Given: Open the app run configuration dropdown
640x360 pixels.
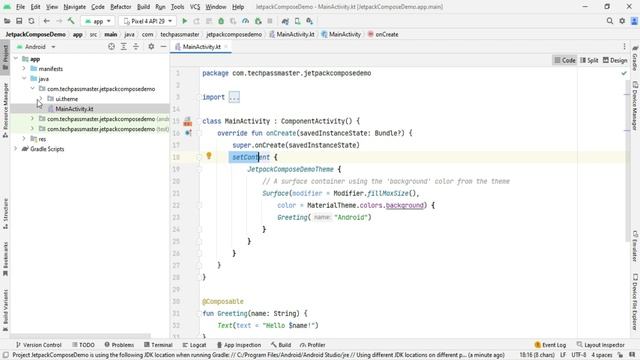Looking at the screenshot, I should [98, 21].
